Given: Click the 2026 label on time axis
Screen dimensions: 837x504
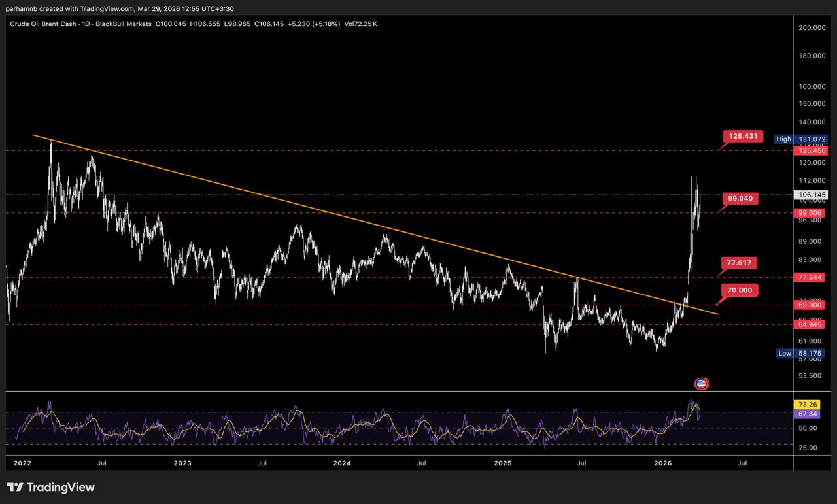Looking at the screenshot, I should click(x=663, y=463).
